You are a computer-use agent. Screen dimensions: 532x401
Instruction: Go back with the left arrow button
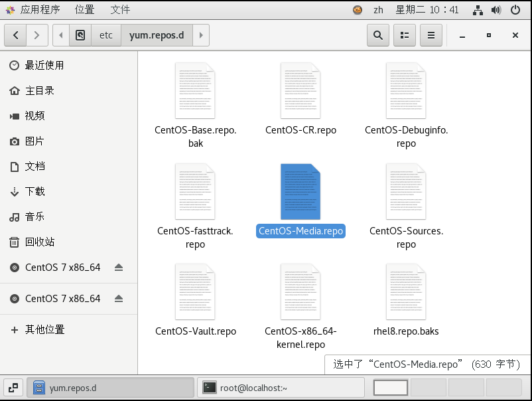[16, 35]
